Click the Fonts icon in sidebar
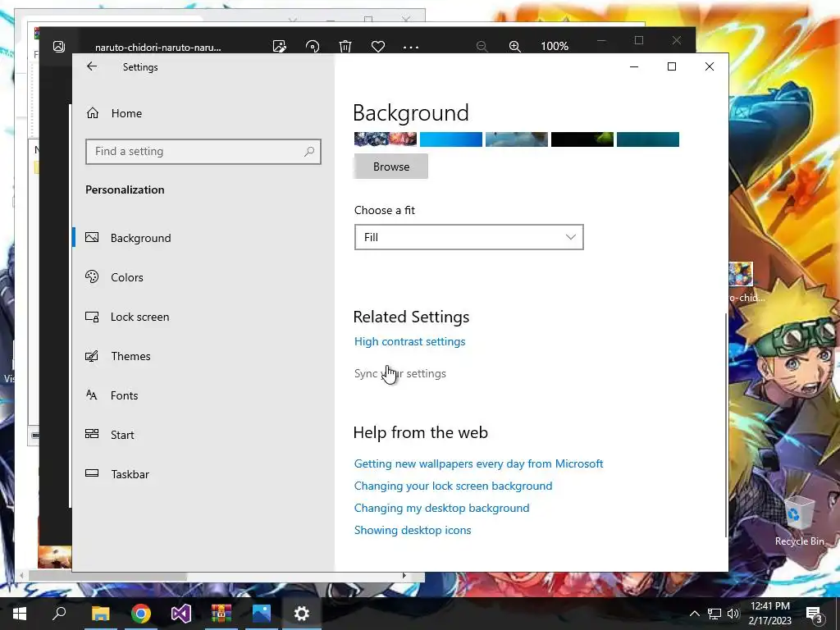Image resolution: width=840 pixels, height=630 pixels. pos(92,395)
